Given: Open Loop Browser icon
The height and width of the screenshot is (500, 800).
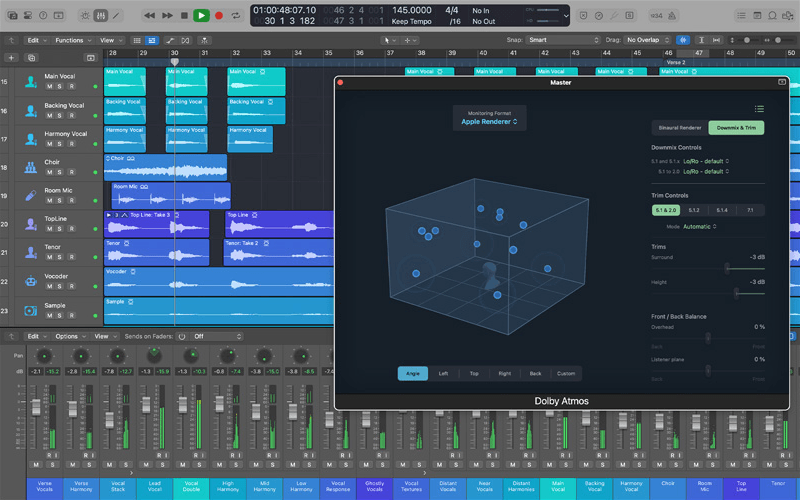Looking at the screenshot, I should pos(772,15).
